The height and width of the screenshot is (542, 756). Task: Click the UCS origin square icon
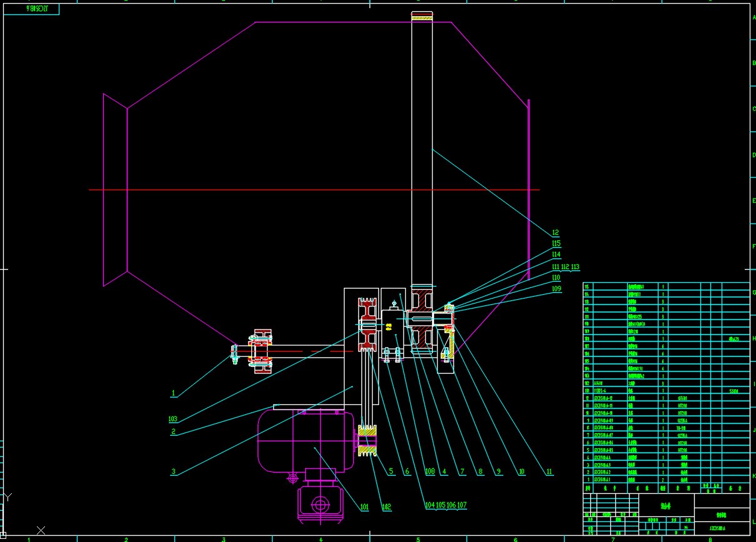(3, 536)
